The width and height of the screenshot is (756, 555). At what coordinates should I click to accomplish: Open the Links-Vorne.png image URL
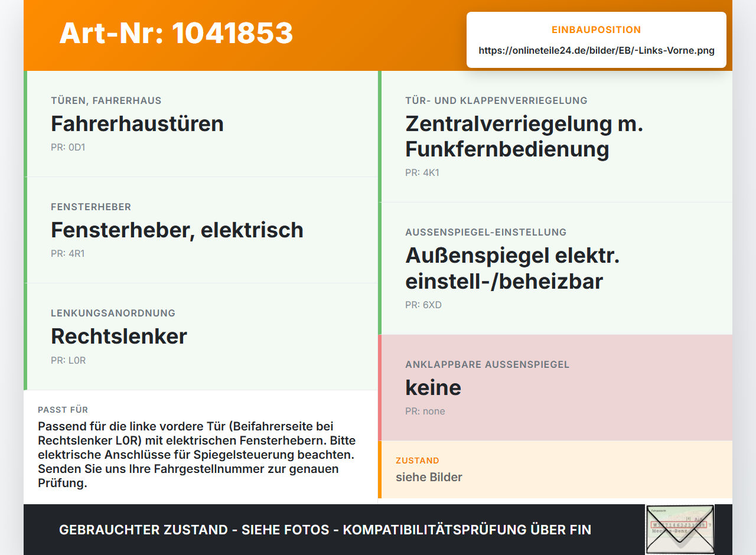(597, 51)
